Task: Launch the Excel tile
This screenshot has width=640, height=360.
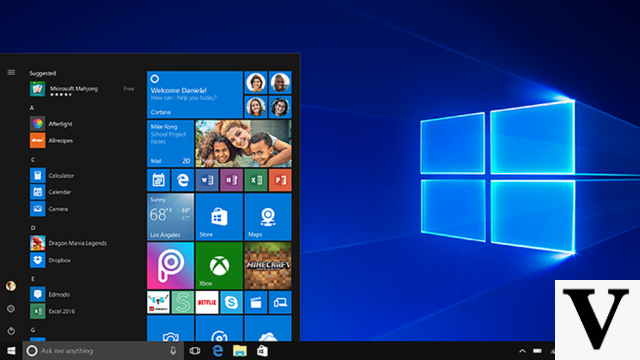Action: (256, 180)
